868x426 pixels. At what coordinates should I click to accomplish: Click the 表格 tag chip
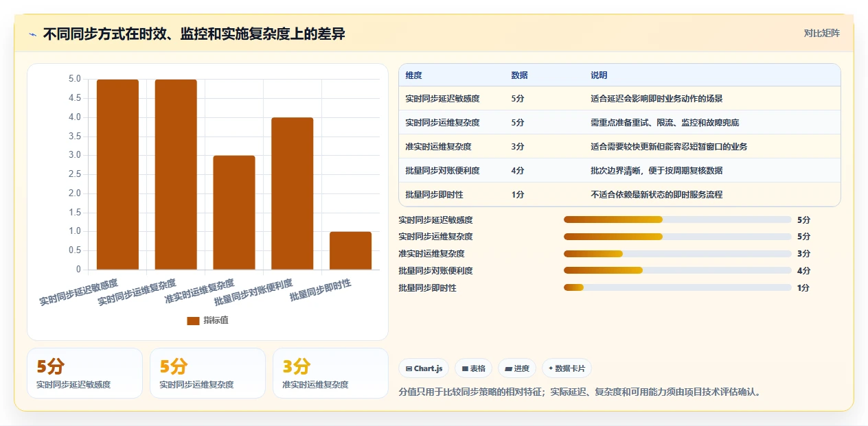point(473,368)
